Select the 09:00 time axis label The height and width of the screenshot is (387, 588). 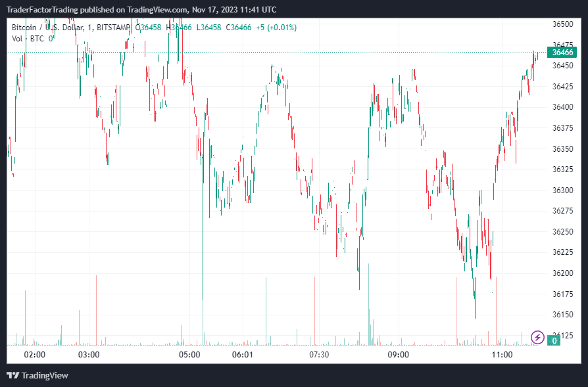click(x=399, y=355)
